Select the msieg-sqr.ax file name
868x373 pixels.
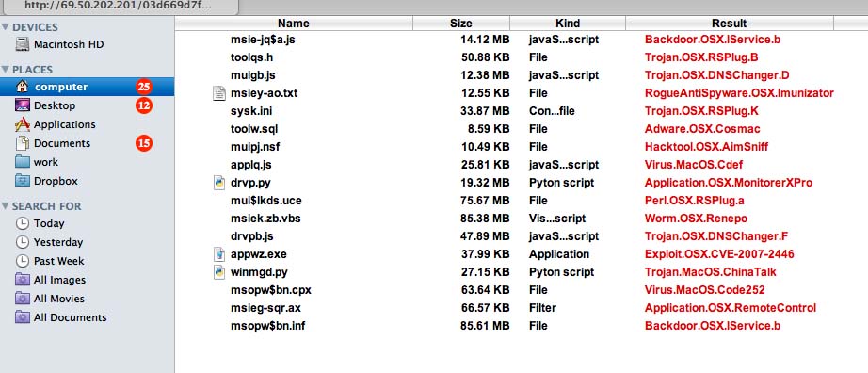click(265, 308)
